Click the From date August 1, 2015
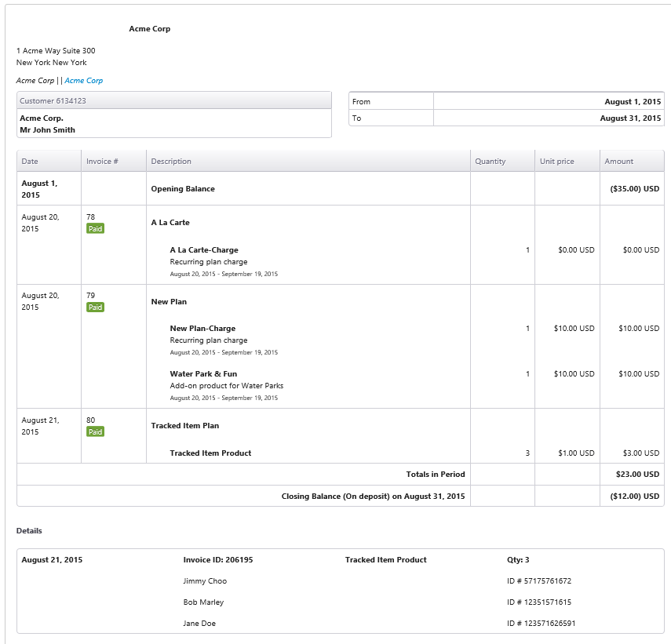Screen dimensions: 671x644 point(633,102)
